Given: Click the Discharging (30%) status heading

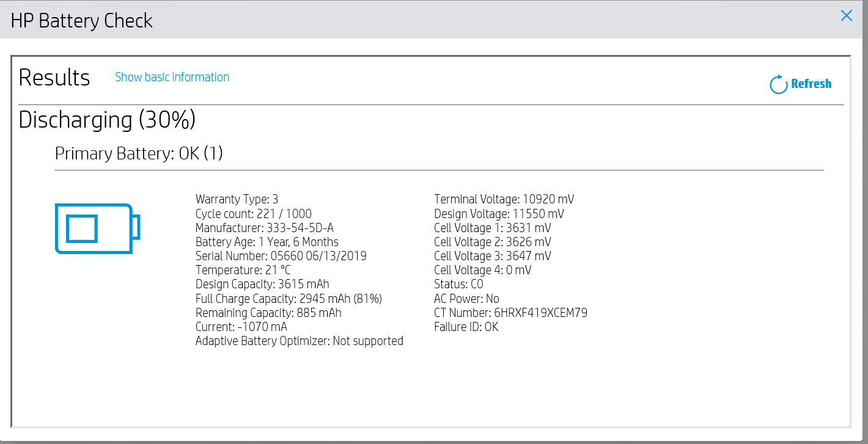Looking at the screenshot, I should click(x=107, y=120).
